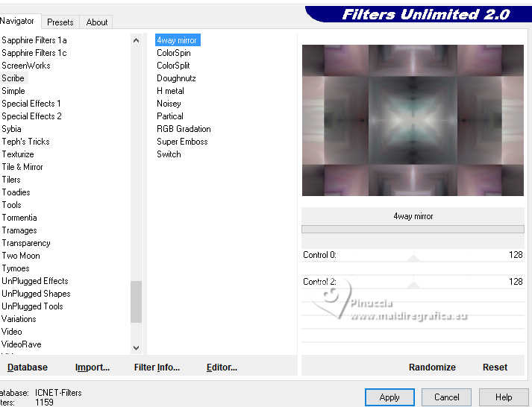532x407 pixels.
Task: Select the Two Moon category
Action: click(x=21, y=256)
